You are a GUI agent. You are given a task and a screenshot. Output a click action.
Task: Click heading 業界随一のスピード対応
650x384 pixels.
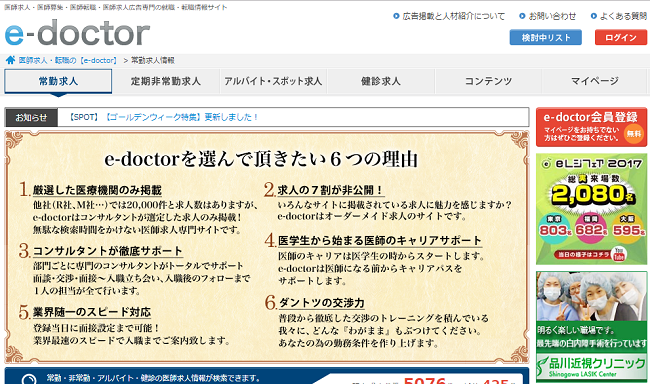tap(92, 312)
